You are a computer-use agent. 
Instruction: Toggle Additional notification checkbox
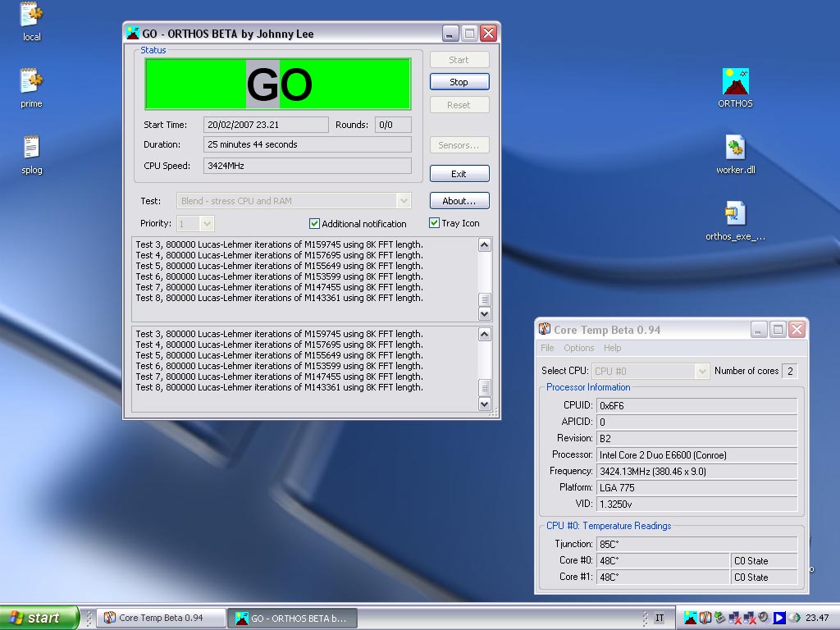pyautogui.click(x=314, y=223)
